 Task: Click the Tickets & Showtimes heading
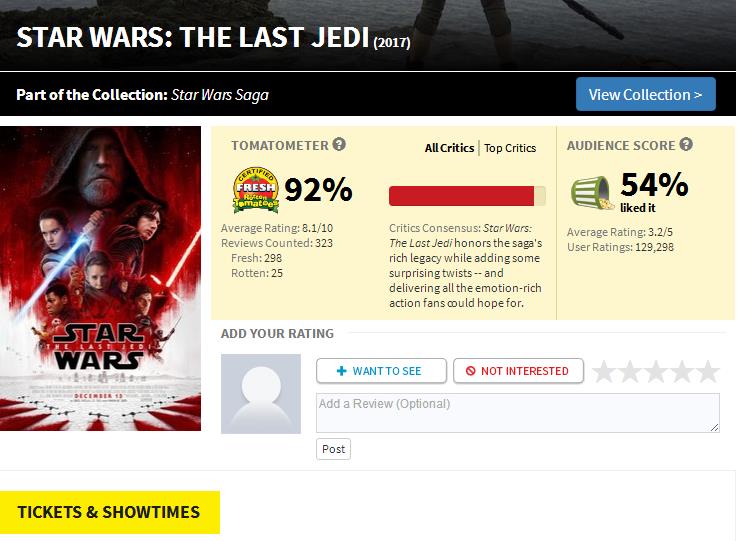click(109, 512)
